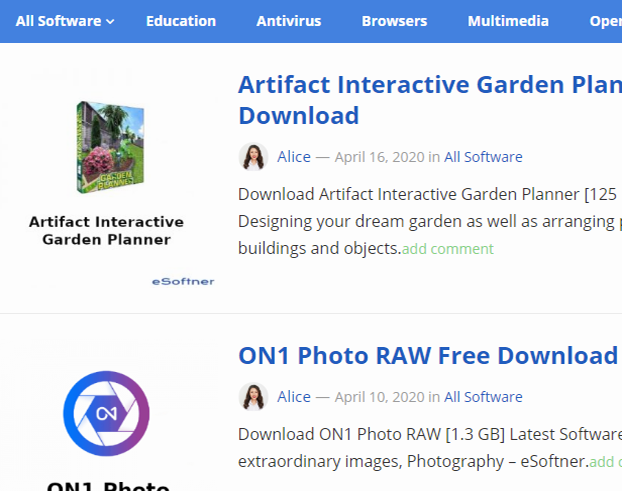Open ON1 Photo RAW Free Download title
This screenshot has width=622, height=491.
pyautogui.click(x=428, y=355)
